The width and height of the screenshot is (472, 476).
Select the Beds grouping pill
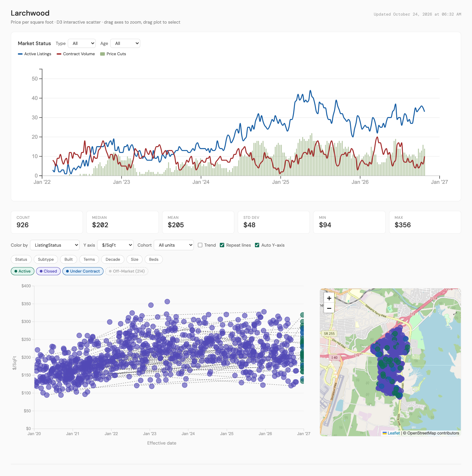coord(154,260)
